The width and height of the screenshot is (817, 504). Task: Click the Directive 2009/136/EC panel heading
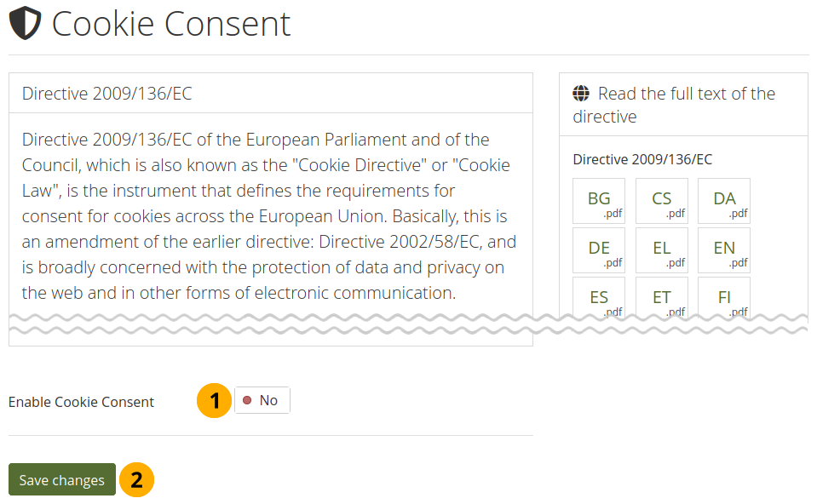(107, 94)
